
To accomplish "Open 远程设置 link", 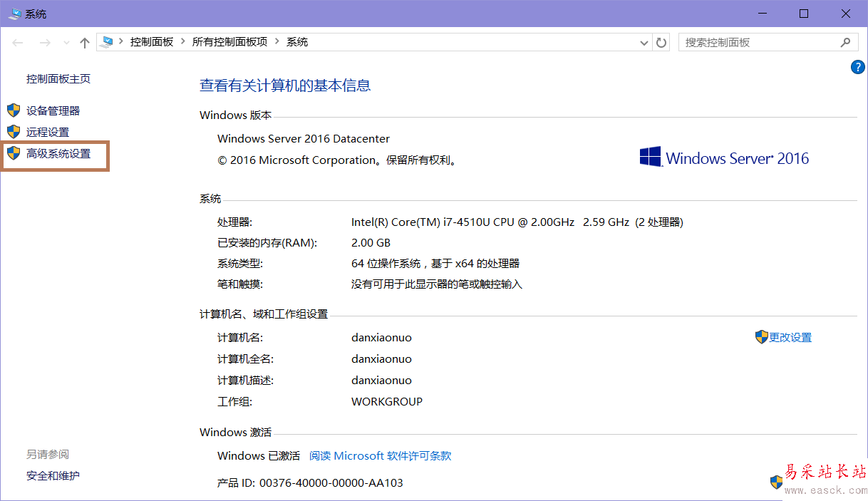I will click(48, 132).
